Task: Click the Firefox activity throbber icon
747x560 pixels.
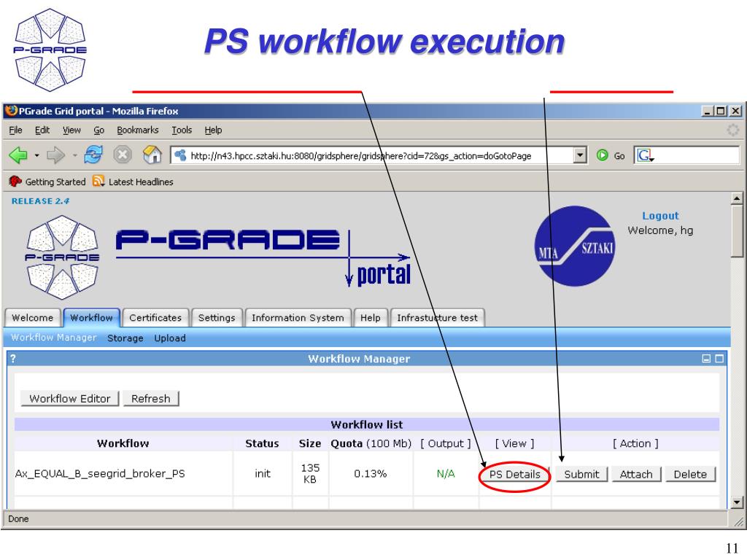Action: tap(732, 130)
